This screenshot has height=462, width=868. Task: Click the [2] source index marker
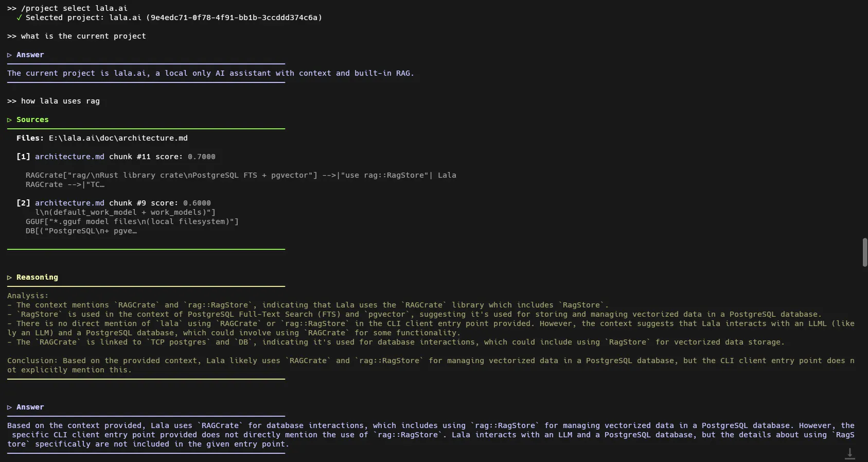click(23, 203)
